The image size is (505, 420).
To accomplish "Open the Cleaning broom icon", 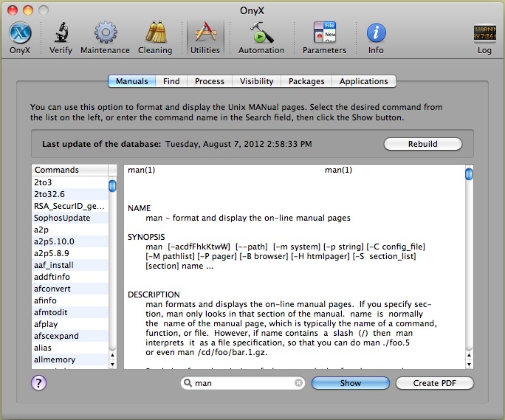I will (155, 34).
